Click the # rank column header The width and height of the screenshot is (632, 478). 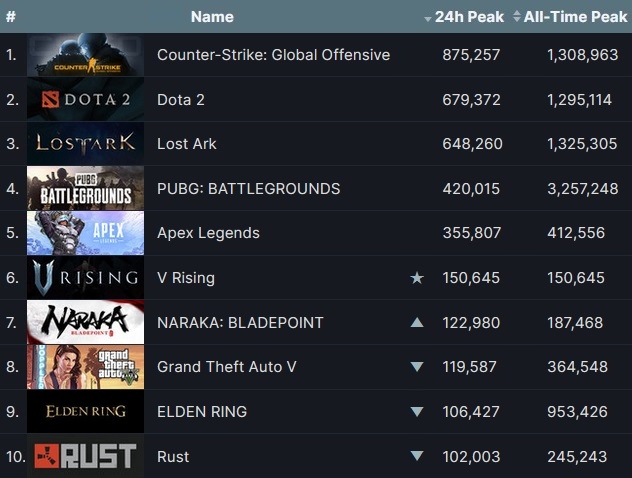pos(11,17)
